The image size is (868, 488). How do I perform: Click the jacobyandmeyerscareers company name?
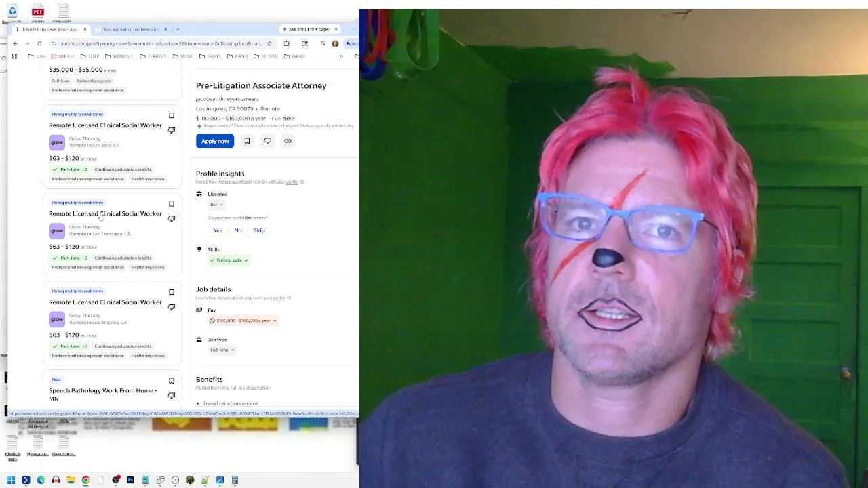coord(227,99)
